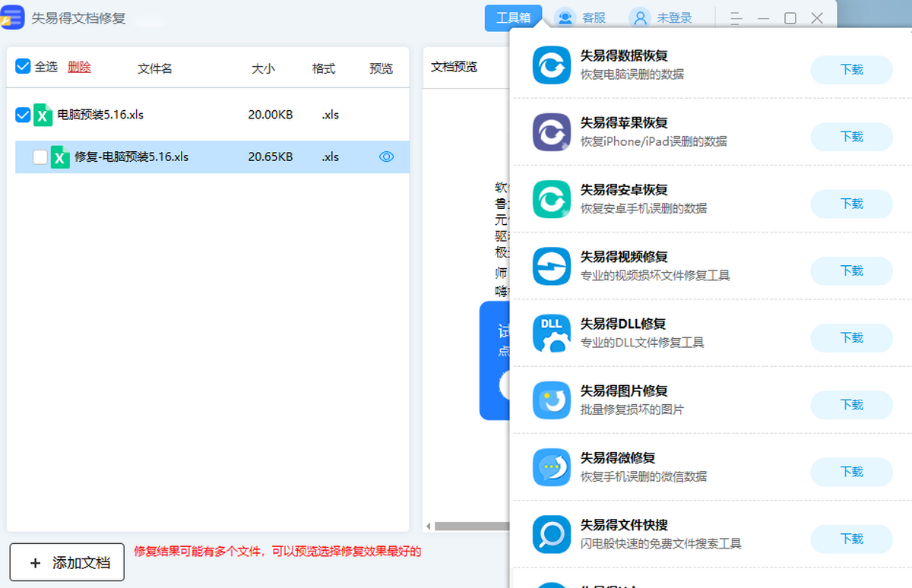The width and height of the screenshot is (912, 588).
Task: Open the hamburger menu in title bar
Action: pos(736,18)
